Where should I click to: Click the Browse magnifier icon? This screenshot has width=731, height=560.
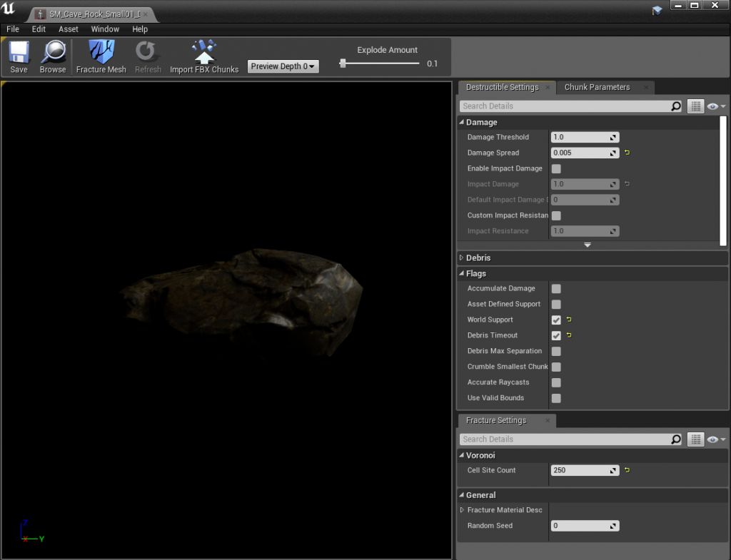[x=53, y=52]
